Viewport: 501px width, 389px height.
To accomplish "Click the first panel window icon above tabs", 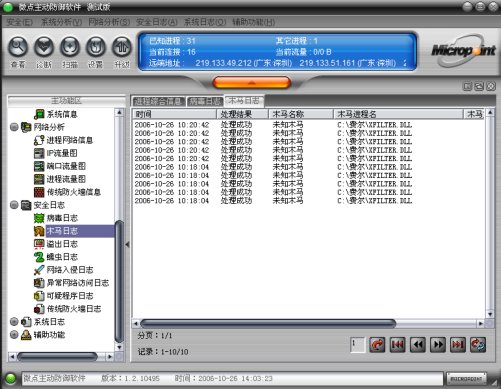I will (468, 86).
